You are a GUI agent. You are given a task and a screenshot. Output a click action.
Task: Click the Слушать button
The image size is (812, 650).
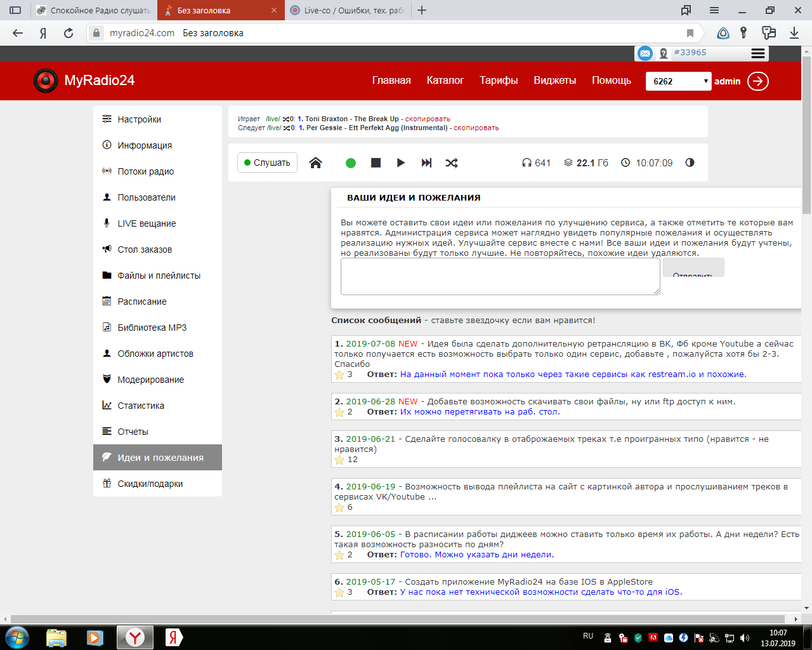click(267, 162)
